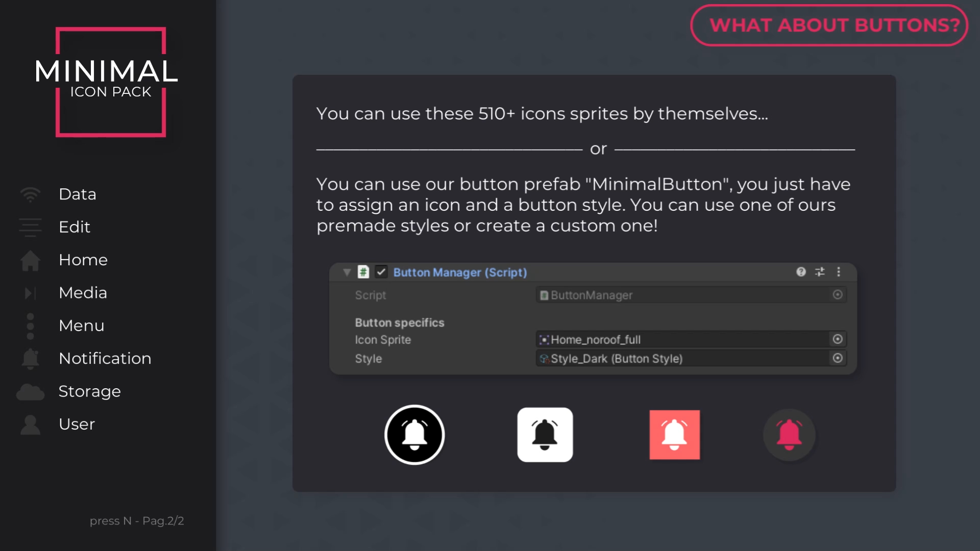Click the Home house icon
This screenshot has height=551, width=980.
point(30,260)
